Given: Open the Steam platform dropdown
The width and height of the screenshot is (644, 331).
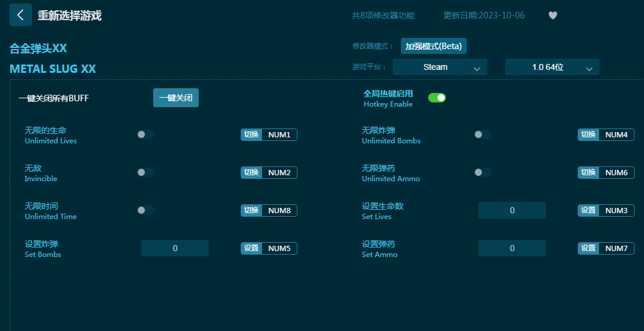Looking at the screenshot, I should [x=439, y=67].
